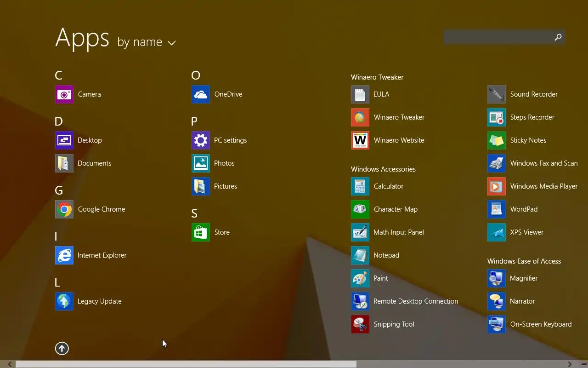
Task: Click the Windows Accessories group header
Action: click(x=383, y=169)
